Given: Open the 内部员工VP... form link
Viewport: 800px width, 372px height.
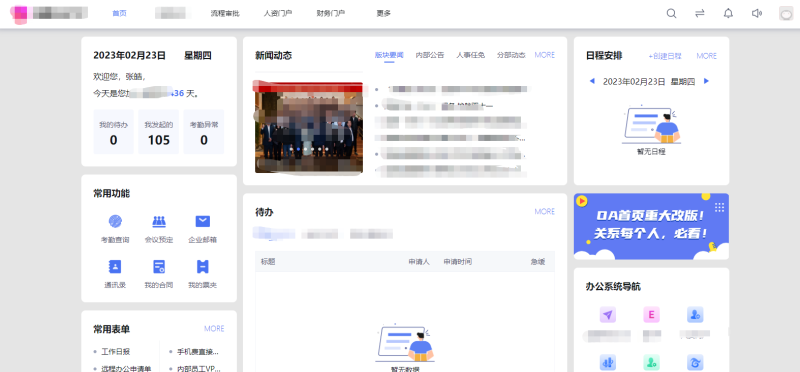Looking at the screenshot, I should [x=198, y=368].
